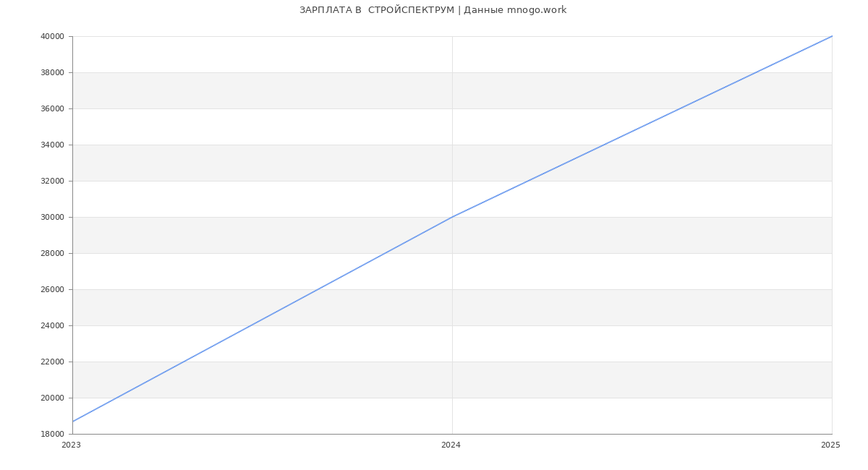Select the line's end data point at 2025
Image resolution: width=868 pixels, height=470 pixels.
(832, 36)
